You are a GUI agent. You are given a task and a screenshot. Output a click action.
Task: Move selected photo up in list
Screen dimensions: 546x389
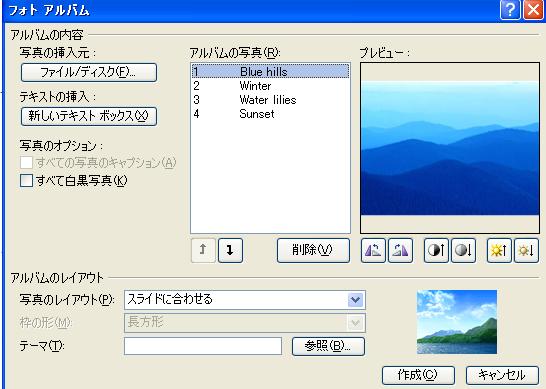tap(203, 250)
